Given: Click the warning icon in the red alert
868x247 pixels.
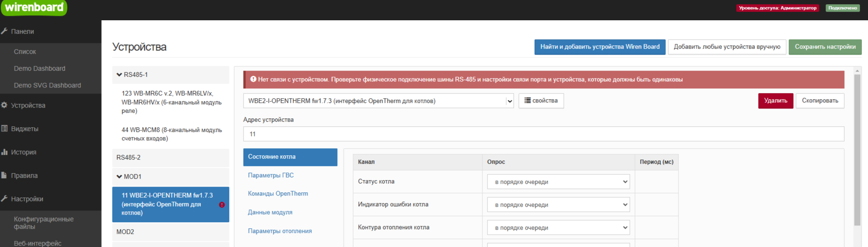Looking at the screenshot, I should tap(253, 79).
